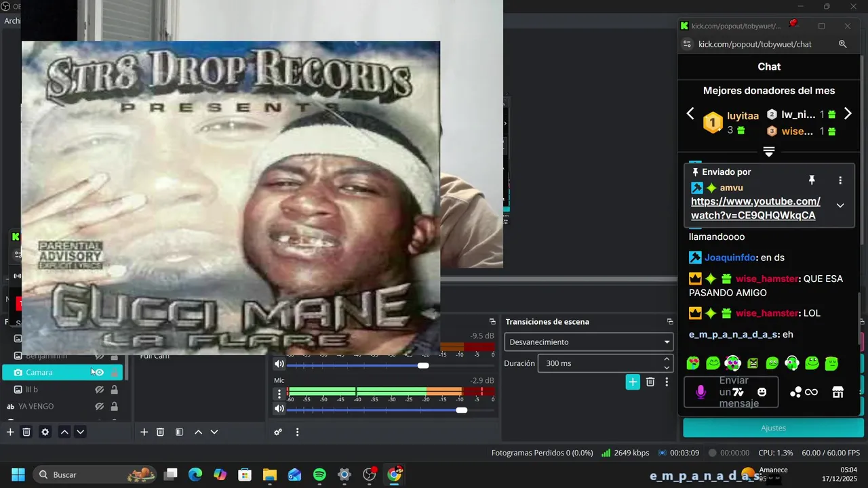Move selected scene down
This screenshot has width=868, height=488.
214,432
